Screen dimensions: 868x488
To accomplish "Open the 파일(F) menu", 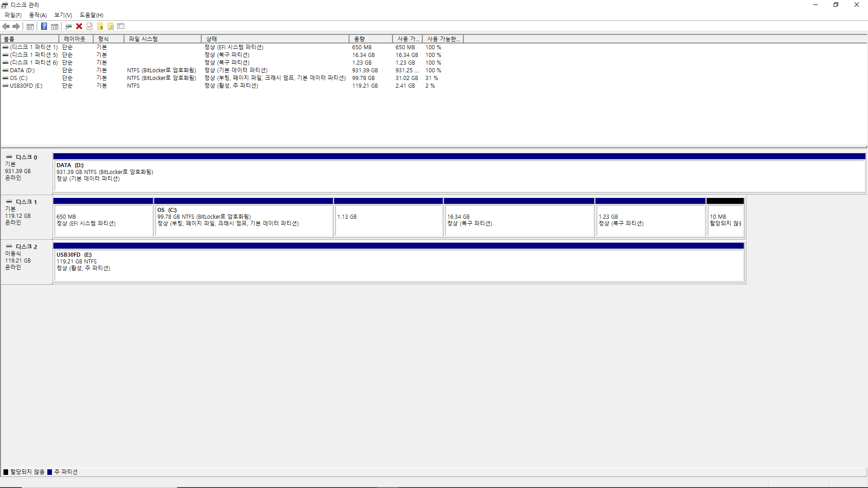I will pyautogui.click(x=13, y=15).
